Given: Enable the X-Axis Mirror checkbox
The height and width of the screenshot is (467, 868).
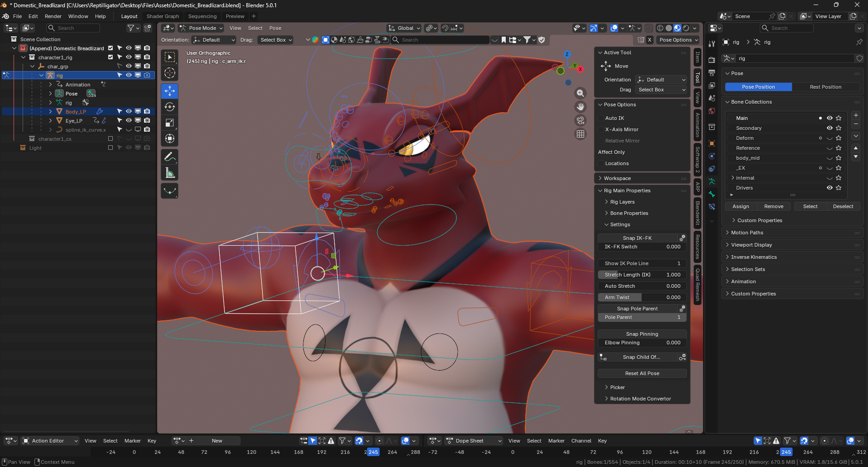Looking at the screenshot, I should point(601,129).
